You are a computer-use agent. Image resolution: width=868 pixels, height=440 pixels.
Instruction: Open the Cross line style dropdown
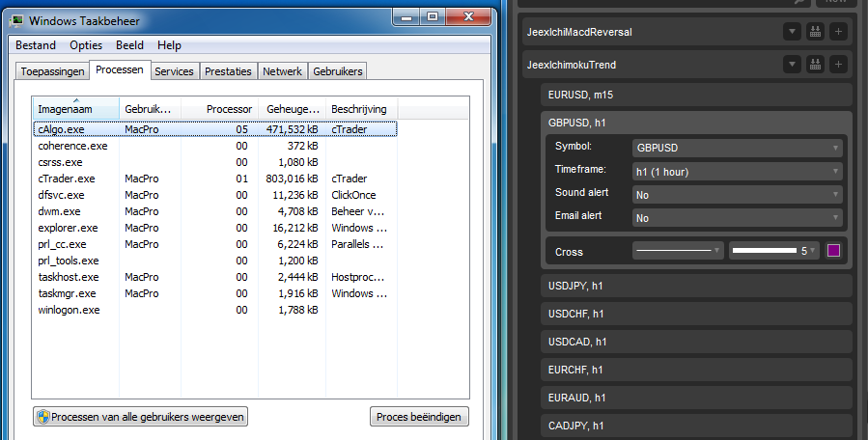(x=678, y=251)
